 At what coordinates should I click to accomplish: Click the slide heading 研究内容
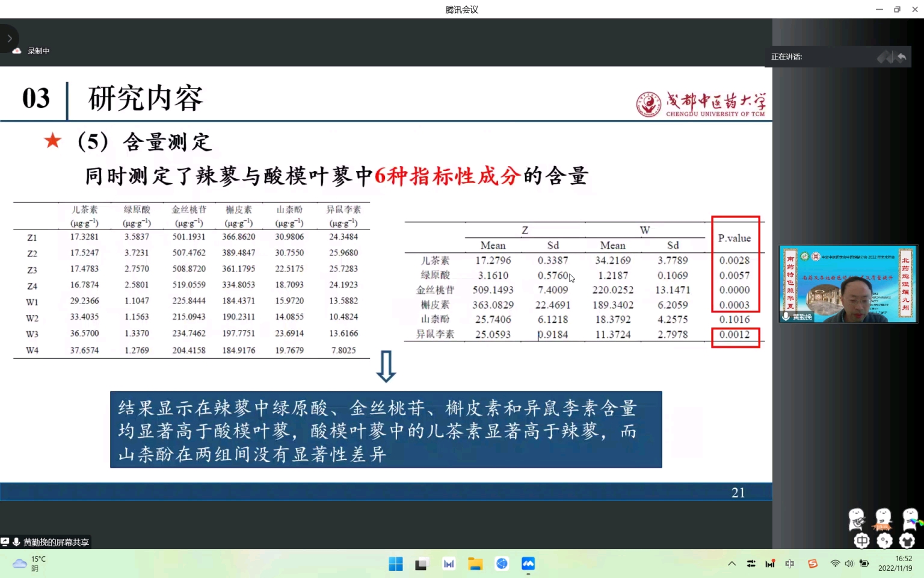pyautogui.click(x=146, y=98)
